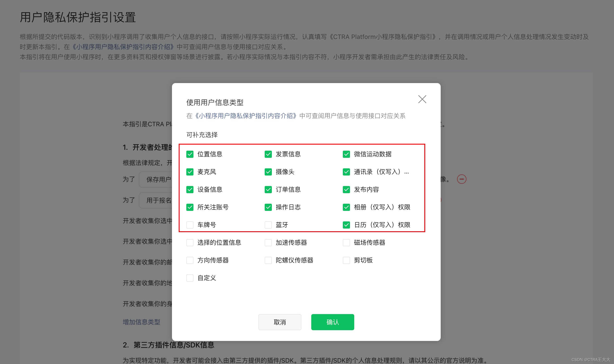The image size is (614, 364).
Task: Click the 取消 button
Action: (280, 322)
